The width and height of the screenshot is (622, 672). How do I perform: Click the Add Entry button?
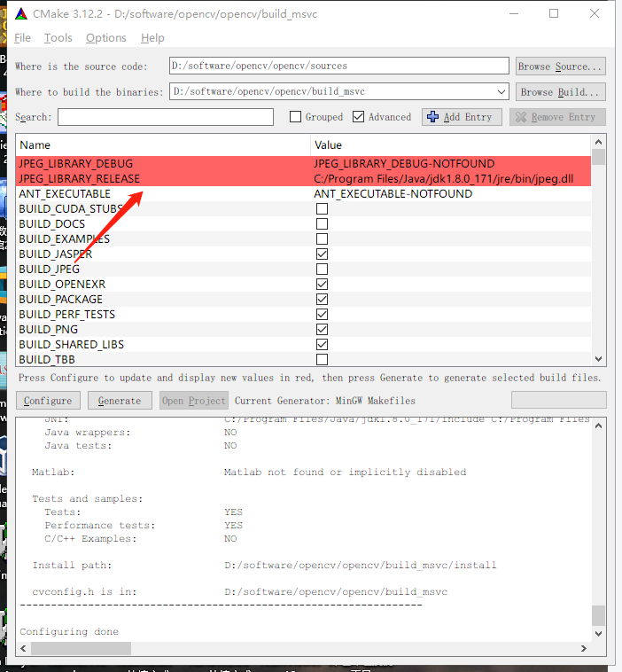462,117
